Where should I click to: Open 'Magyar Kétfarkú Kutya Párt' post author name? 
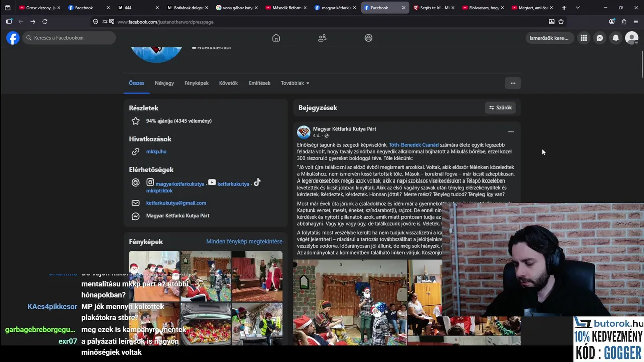pos(345,129)
